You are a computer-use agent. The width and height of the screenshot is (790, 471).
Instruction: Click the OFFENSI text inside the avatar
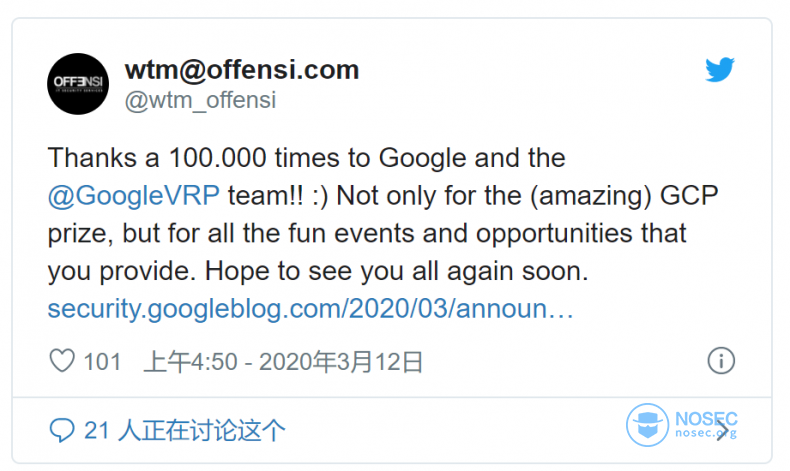[x=78, y=82]
